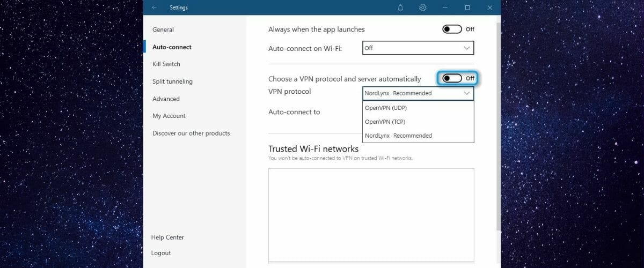644x268 pixels.
Task: Open the Help Center link
Action: [x=168, y=237]
